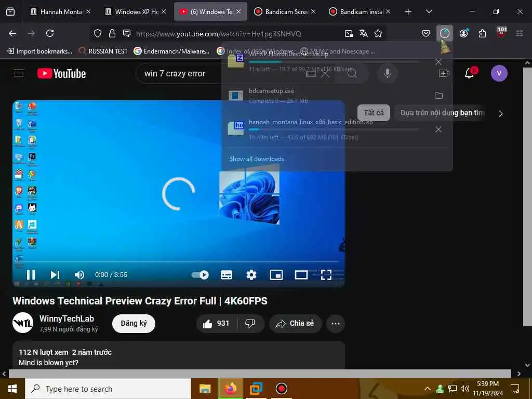
Task: Show next filter chips arrow
Action: pos(501,114)
